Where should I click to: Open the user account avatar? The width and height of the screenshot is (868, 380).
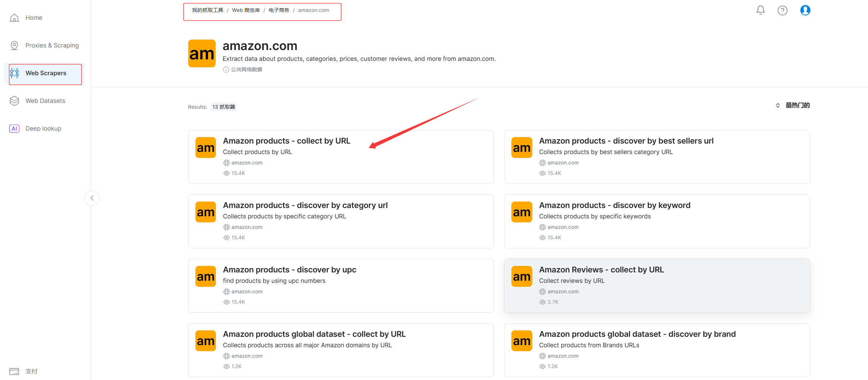pyautogui.click(x=805, y=10)
